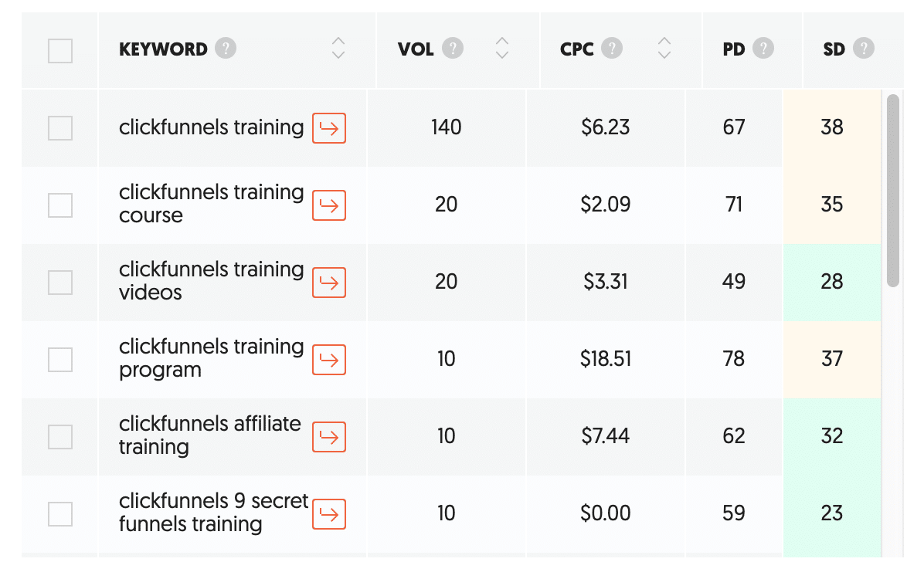Open arrow icon for clickfunnels affiliate training
This screenshot has width=924, height=579.
(x=329, y=436)
